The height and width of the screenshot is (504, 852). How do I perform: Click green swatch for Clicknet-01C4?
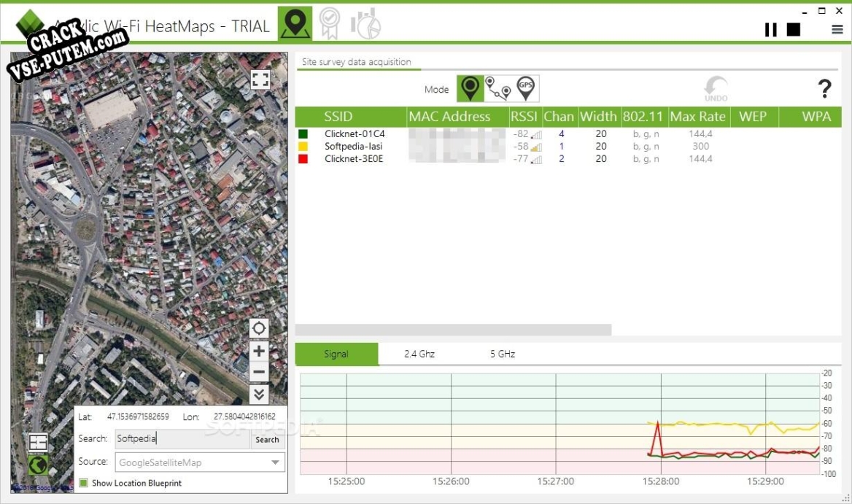click(x=303, y=133)
